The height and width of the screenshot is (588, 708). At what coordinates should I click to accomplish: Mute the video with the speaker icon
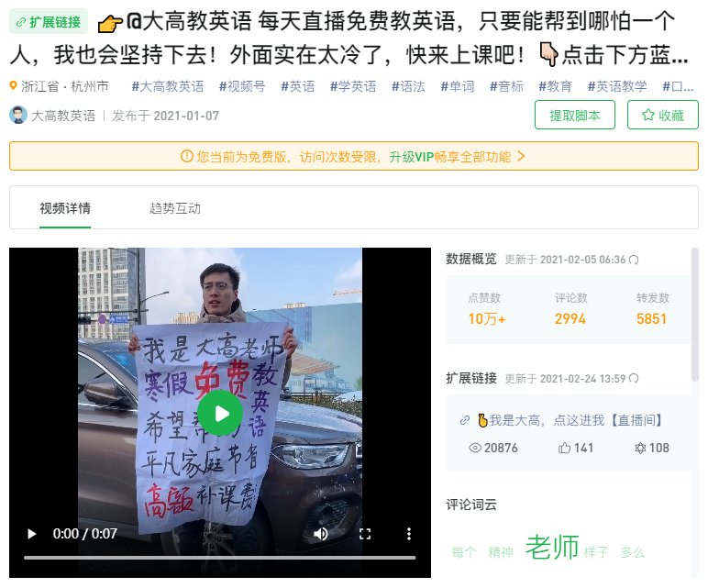point(321,534)
